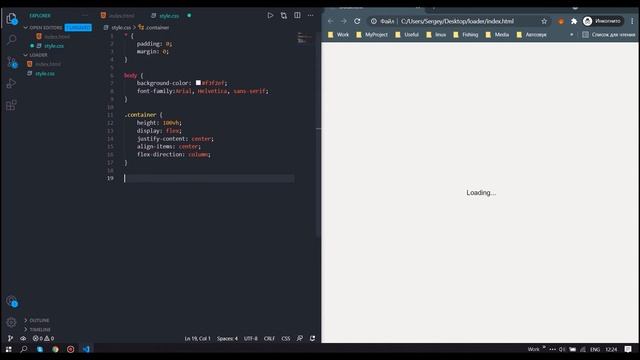This screenshot has width=640, height=360.
Task: Close style.css tab via unsaved dot
Action: coord(189,16)
